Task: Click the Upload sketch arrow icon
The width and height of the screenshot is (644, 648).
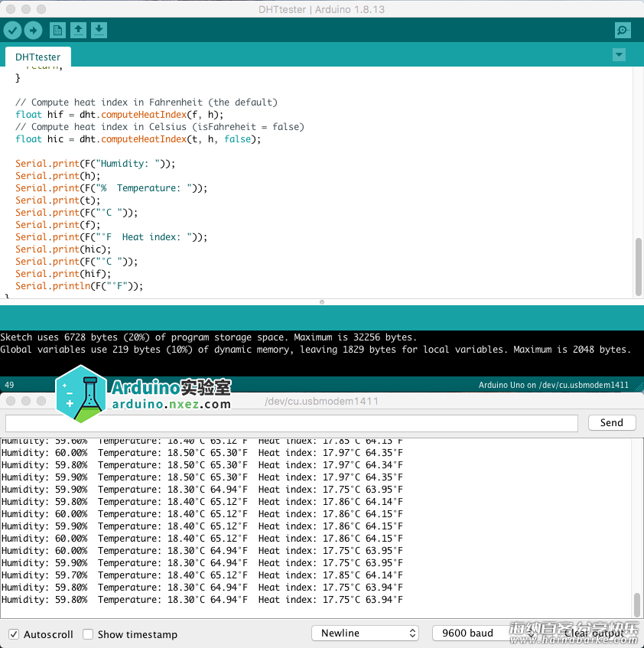Action: coord(33,30)
